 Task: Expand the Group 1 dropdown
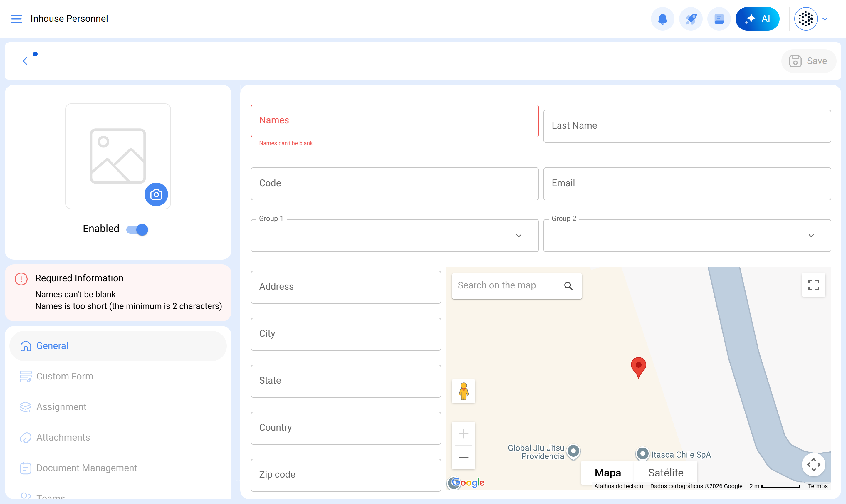pos(518,236)
